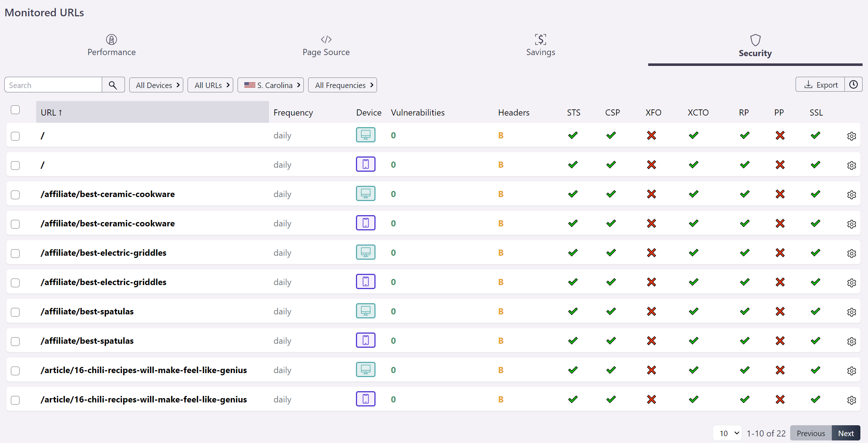Check mobile best-electric-griddles row checkbox
The height and width of the screenshot is (443, 868).
(x=15, y=283)
